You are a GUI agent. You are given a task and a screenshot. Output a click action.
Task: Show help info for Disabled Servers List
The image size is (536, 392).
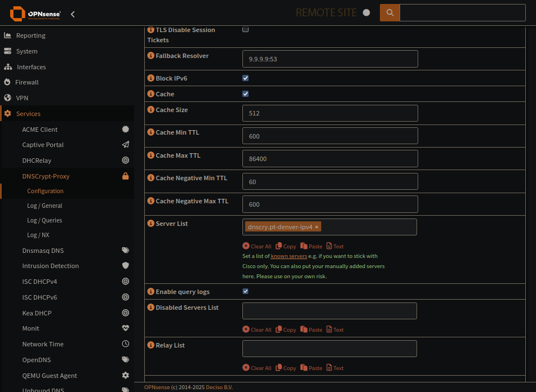(x=150, y=307)
